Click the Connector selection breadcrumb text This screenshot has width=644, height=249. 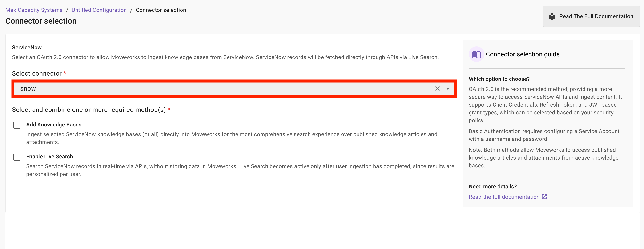(x=161, y=10)
